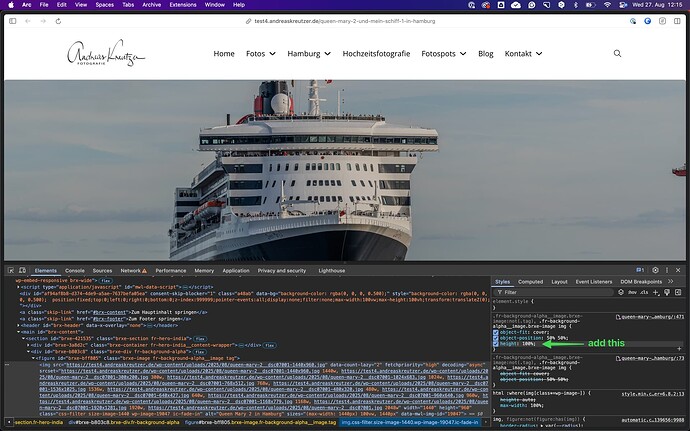Uncheck the height: 100% property checkbox
Screen dimensions: 690x431
pos(496,345)
